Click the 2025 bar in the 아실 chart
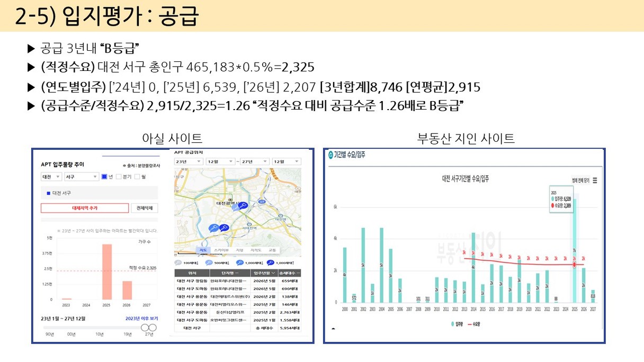This screenshot has height=362, width=644. [x=106, y=272]
